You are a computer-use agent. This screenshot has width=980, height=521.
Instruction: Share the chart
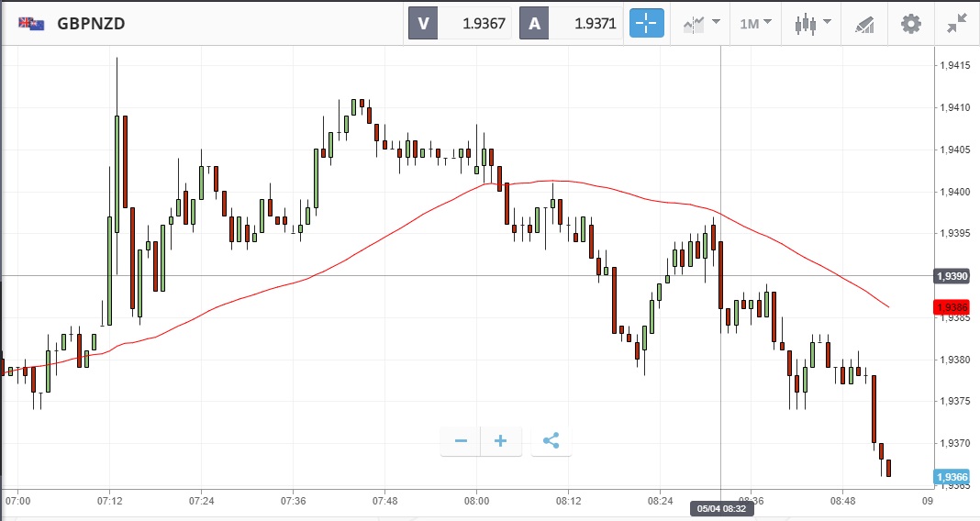pyautogui.click(x=551, y=441)
